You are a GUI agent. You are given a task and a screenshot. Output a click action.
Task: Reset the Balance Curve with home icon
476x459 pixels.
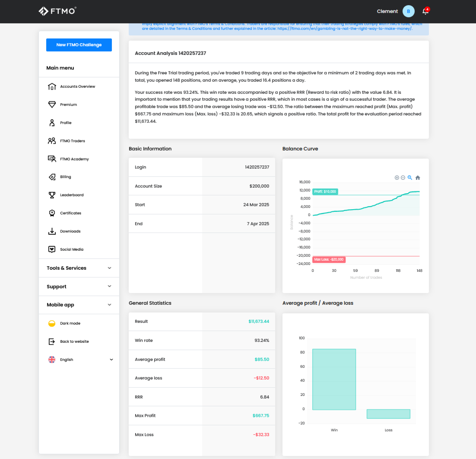pos(418,178)
